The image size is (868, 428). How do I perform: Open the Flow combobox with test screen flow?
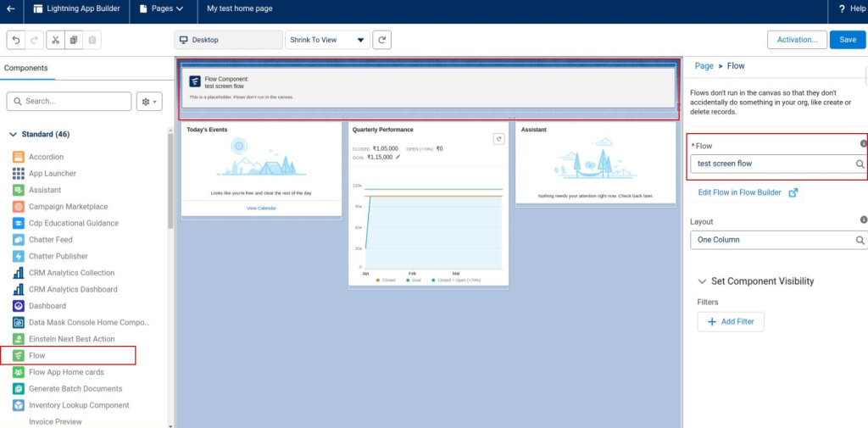(x=778, y=164)
